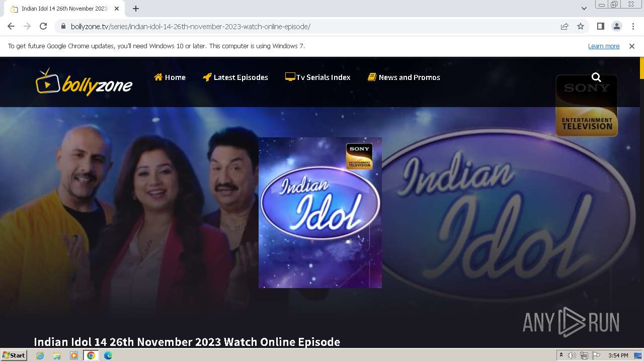Click the site search magnifier icon
The image size is (644, 362).
pyautogui.click(x=596, y=77)
